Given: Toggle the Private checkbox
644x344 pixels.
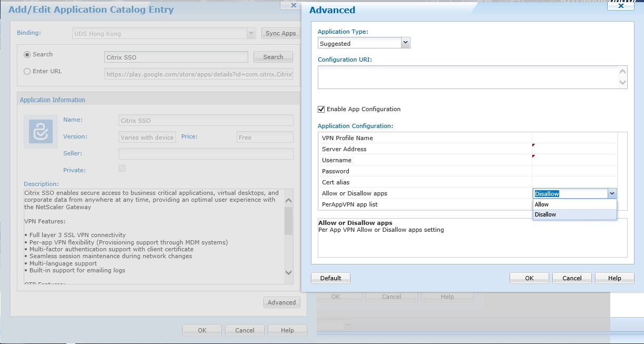Looking at the screenshot, I should [122, 169].
